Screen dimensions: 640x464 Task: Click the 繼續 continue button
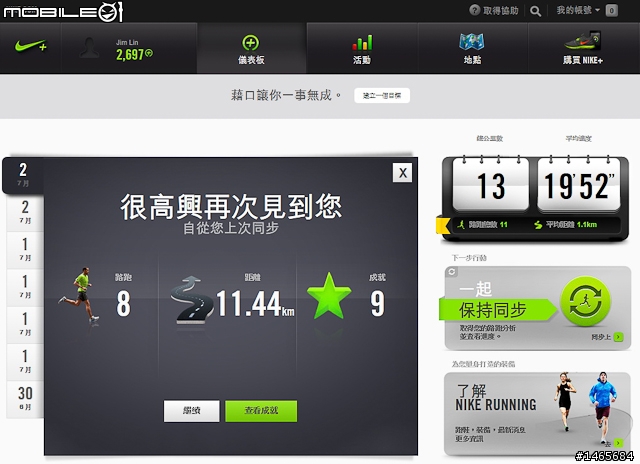coord(191,411)
